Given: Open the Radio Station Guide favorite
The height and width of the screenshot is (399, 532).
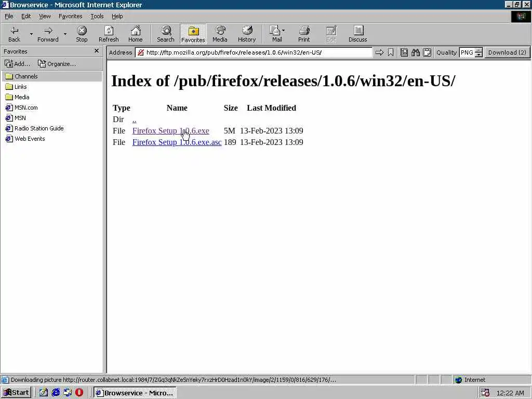Looking at the screenshot, I should (x=35, y=128).
